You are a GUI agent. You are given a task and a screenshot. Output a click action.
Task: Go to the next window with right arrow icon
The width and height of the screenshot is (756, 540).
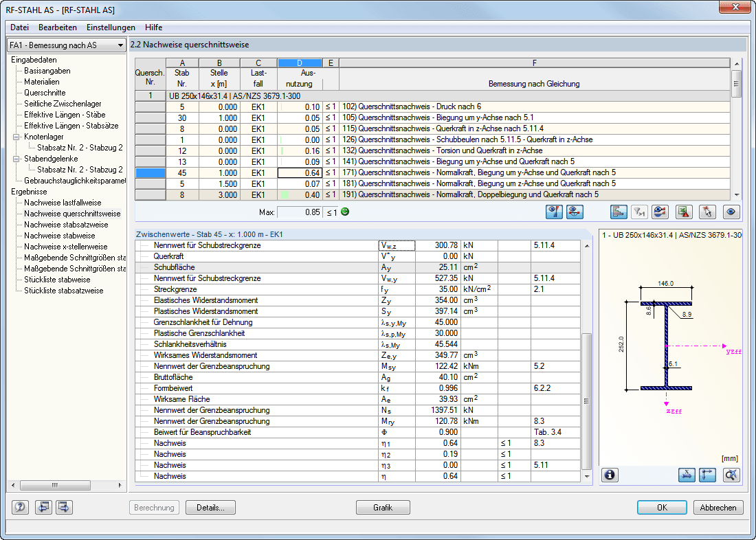click(65, 508)
